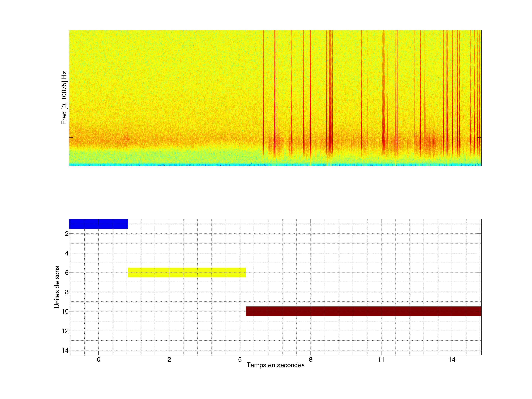532x399 pixels.
Task: Click y-axis tick label 8
Action: pyautogui.click(x=67, y=292)
